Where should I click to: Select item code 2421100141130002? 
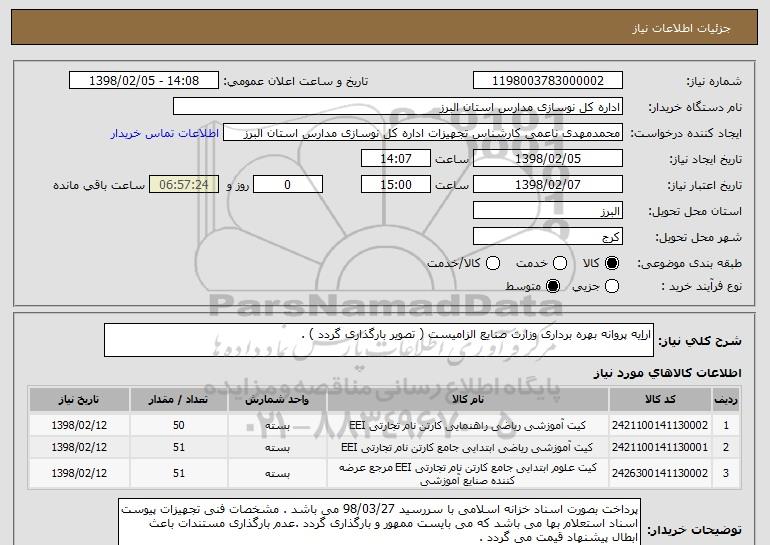point(660,425)
